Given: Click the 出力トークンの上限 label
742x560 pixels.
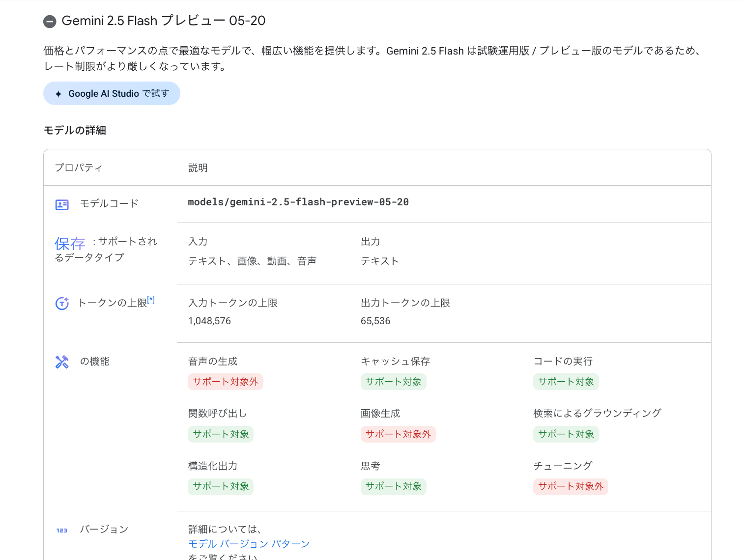Looking at the screenshot, I should click(405, 303).
